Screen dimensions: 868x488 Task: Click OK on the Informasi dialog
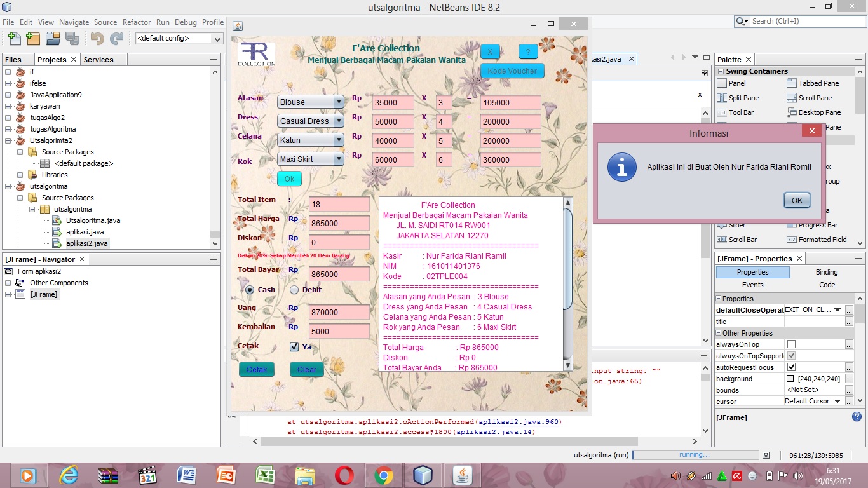[796, 200]
